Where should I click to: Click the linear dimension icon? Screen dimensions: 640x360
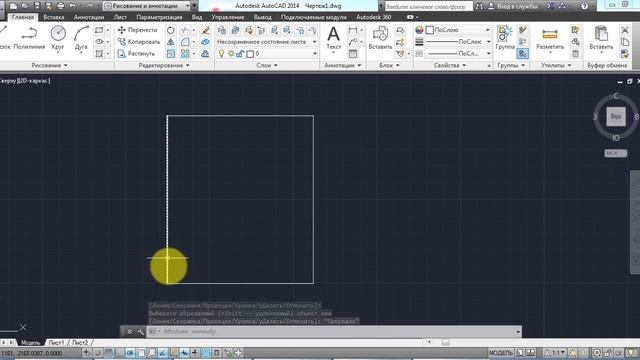click(x=353, y=30)
